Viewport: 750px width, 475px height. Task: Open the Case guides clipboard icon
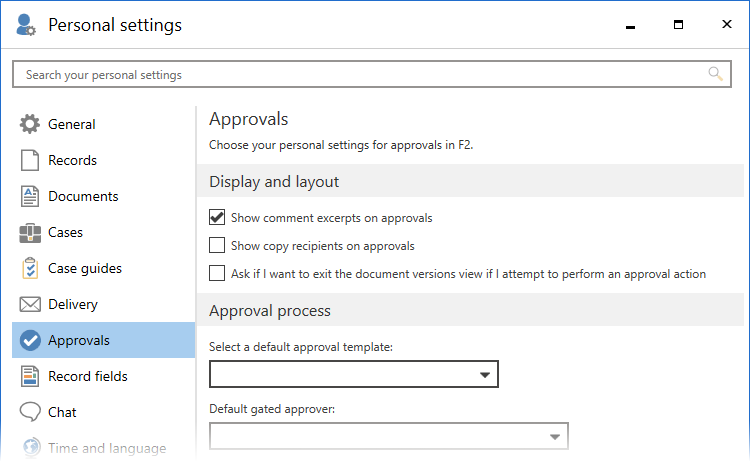coord(30,269)
